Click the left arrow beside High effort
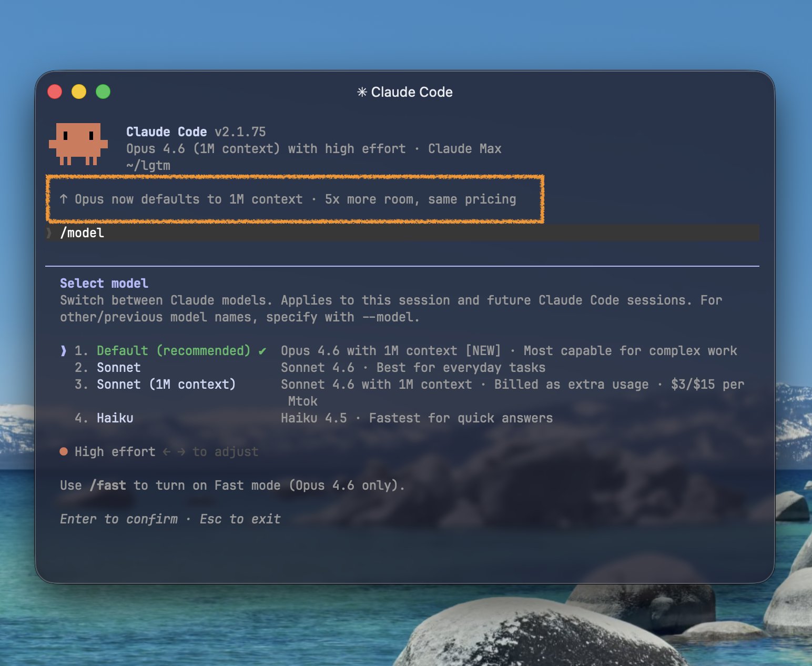Screen dimensions: 812x666 click(167, 451)
